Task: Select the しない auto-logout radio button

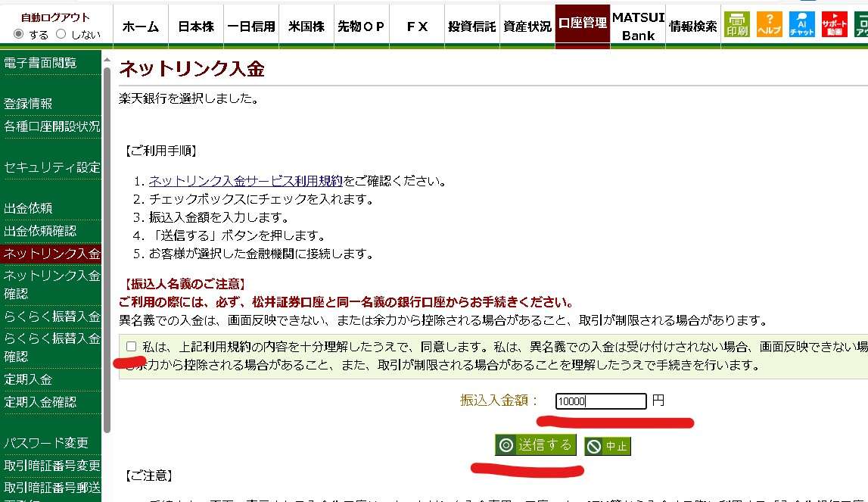Action: (61, 34)
